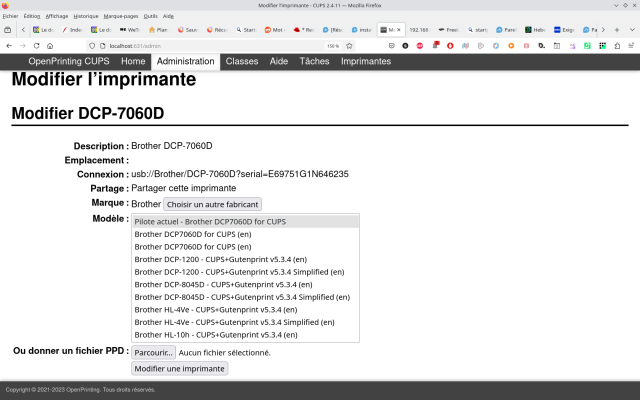This screenshot has width=640, height=400.
Task: Click the 150% zoom level indicator
Action: tap(333, 46)
